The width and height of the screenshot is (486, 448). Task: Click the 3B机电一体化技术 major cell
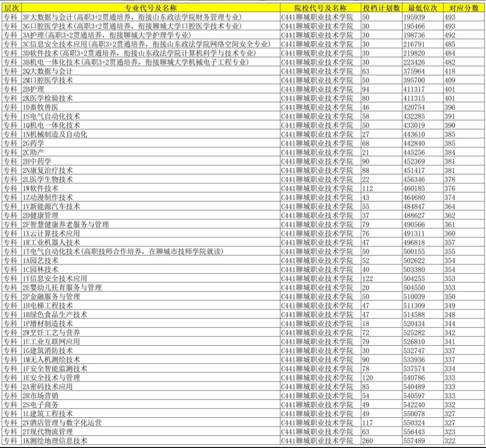151,62
